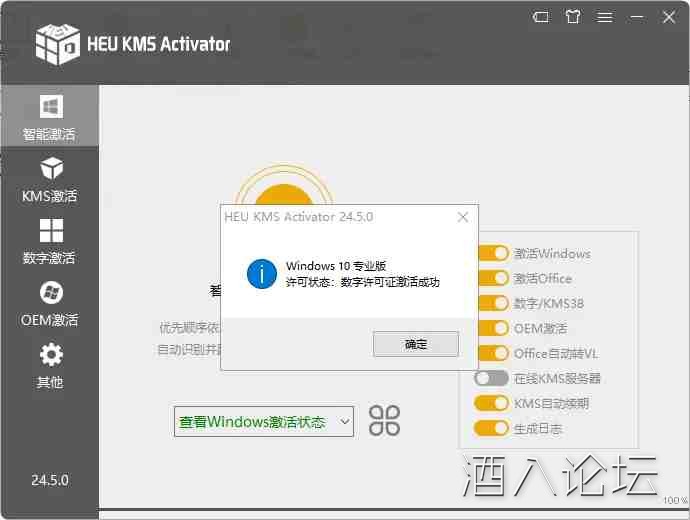Toggle the OEM激活 switch
The height and width of the screenshot is (520, 690).
(x=492, y=329)
